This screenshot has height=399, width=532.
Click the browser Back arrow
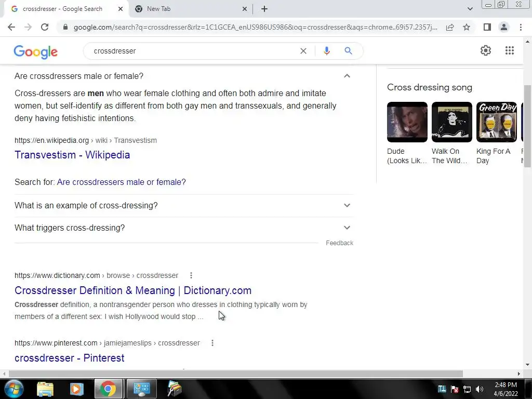click(x=11, y=27)
